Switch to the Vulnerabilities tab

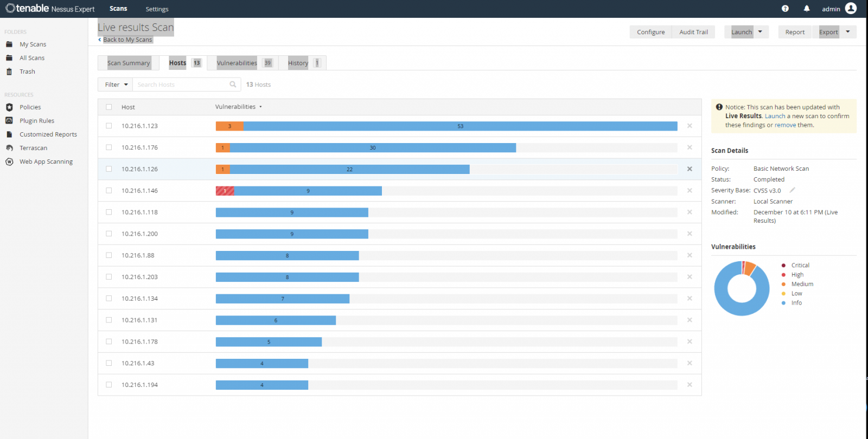click(243, 63)
